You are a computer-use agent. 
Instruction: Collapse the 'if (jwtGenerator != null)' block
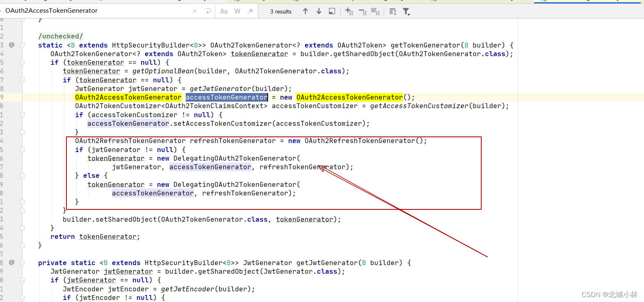click(23, 150)
